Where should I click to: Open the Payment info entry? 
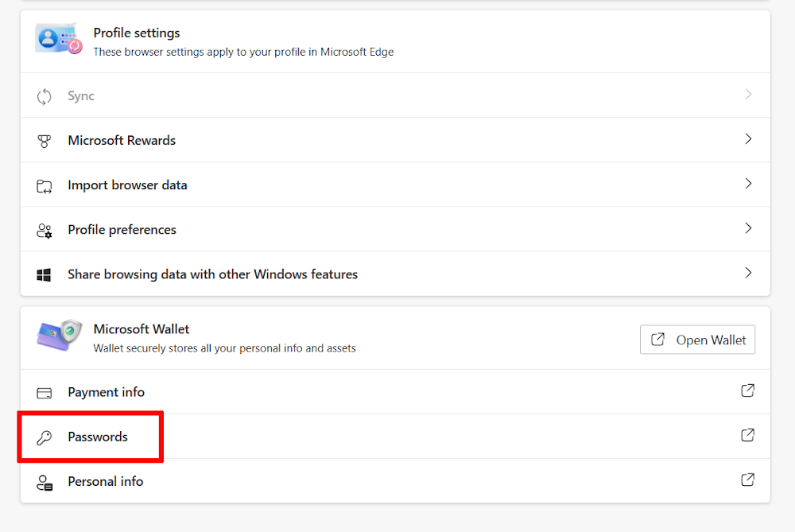(x=395, y=391)
